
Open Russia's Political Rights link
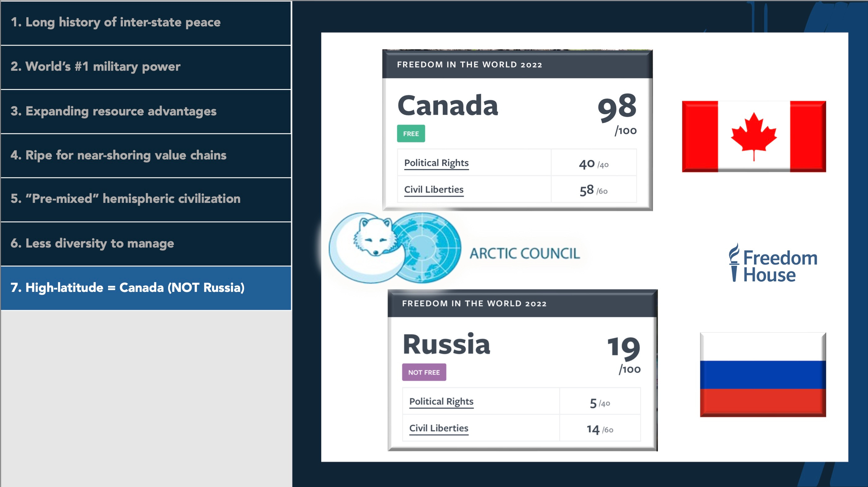(441, 401)
